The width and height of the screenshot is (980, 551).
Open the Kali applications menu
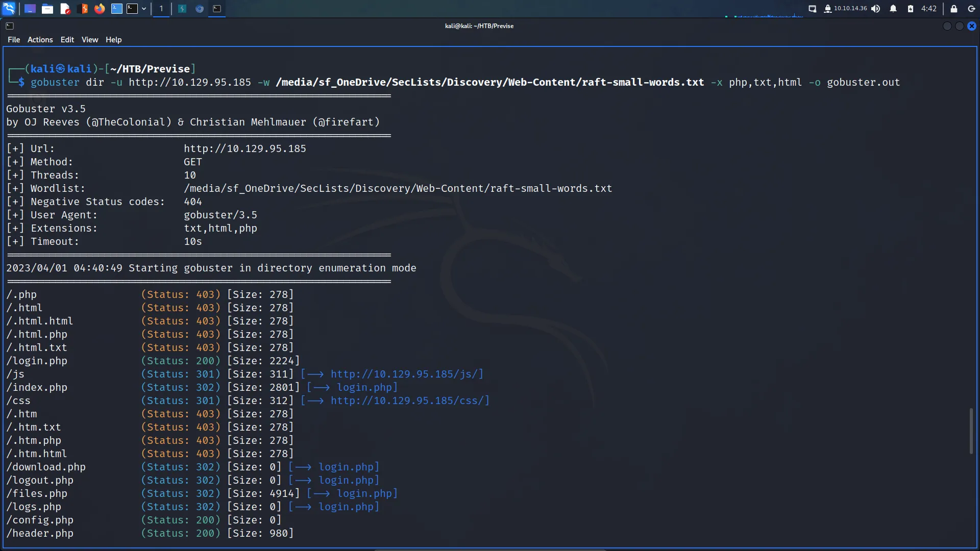click(x=9, y=9)
